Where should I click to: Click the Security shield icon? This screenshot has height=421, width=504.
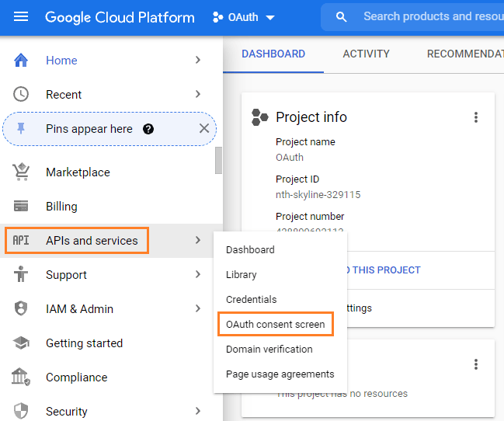[21, 411]
